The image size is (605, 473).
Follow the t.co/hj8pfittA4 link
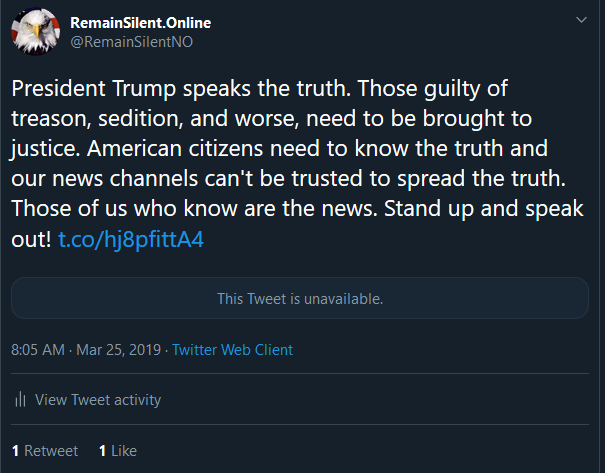130,242
